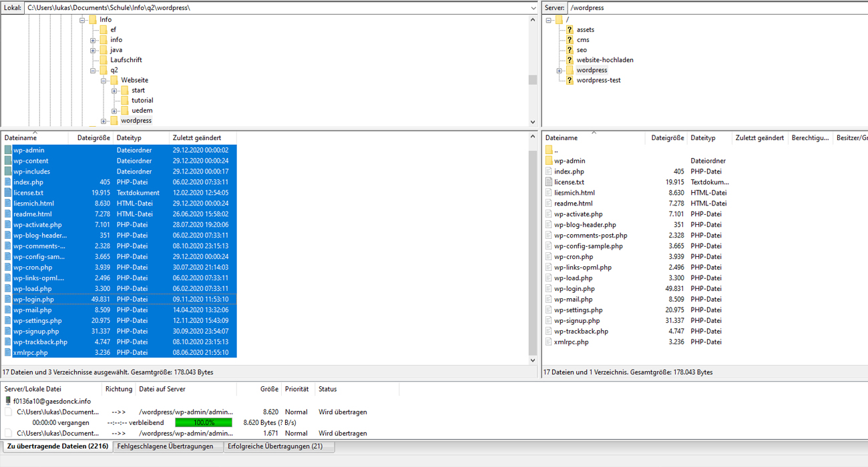Click the xmlrpc.php file icon in the server list

550,342
